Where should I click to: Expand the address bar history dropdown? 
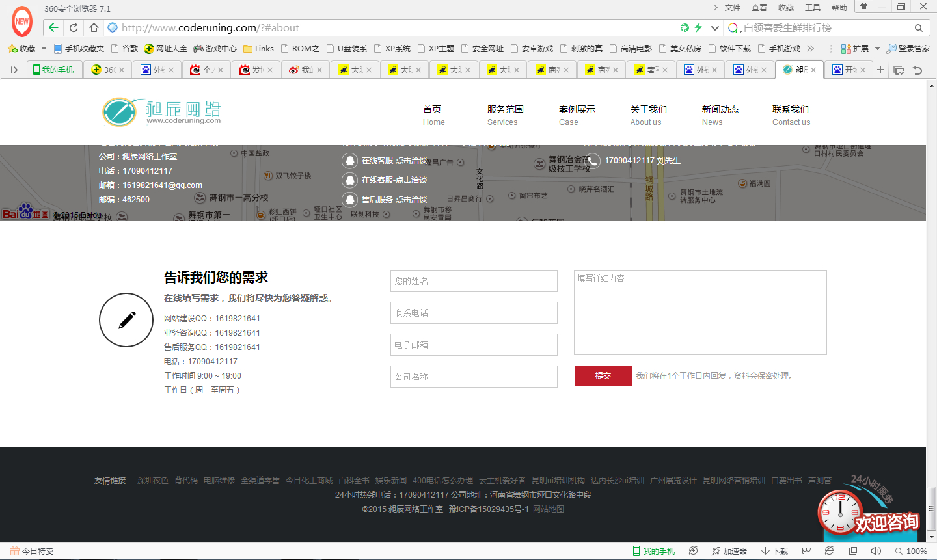(x=714, y=28)
